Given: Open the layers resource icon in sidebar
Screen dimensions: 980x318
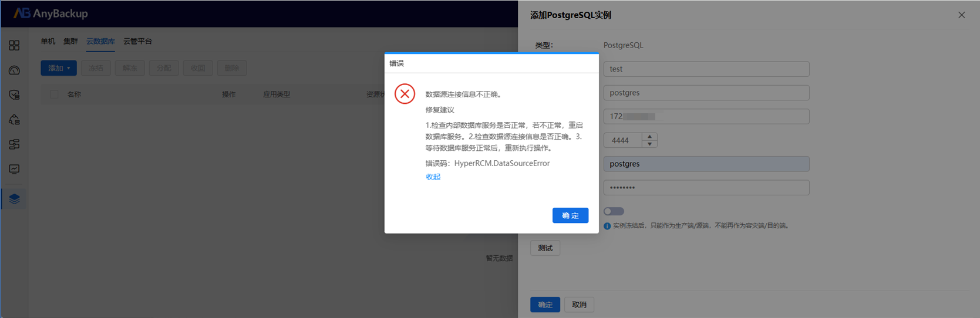Looking at the screenshot, I should (14, 199).
